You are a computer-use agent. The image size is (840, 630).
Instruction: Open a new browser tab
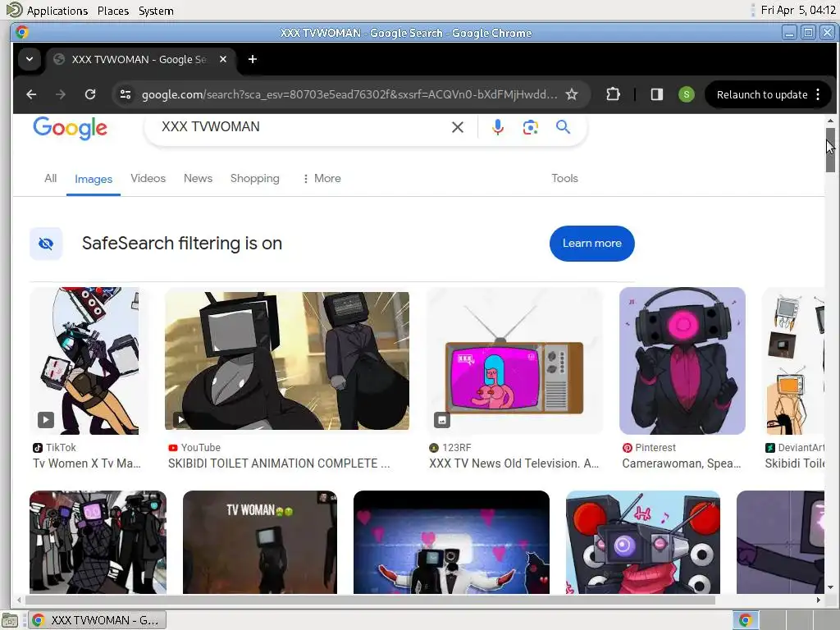(x=253, y=59)
